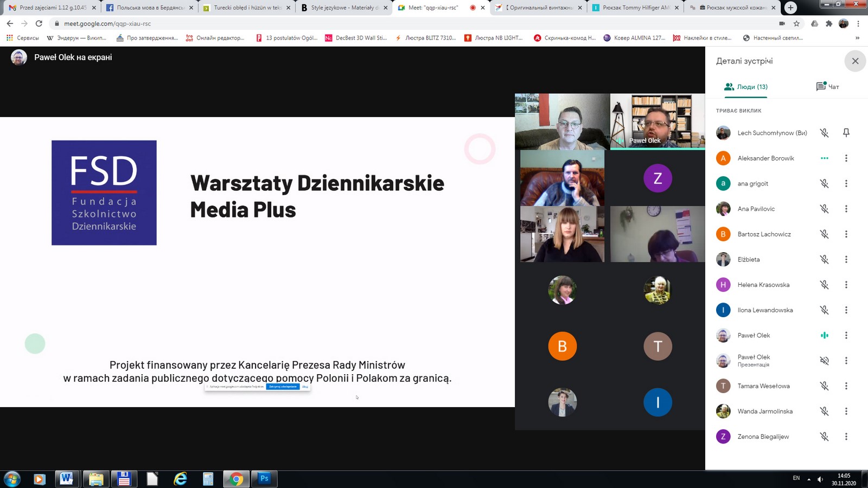The width and height of the screenshot is (868, 488).
Task: Open Люстра BLITZ 7310 bookmark
Action: click(x=426, y=38)
